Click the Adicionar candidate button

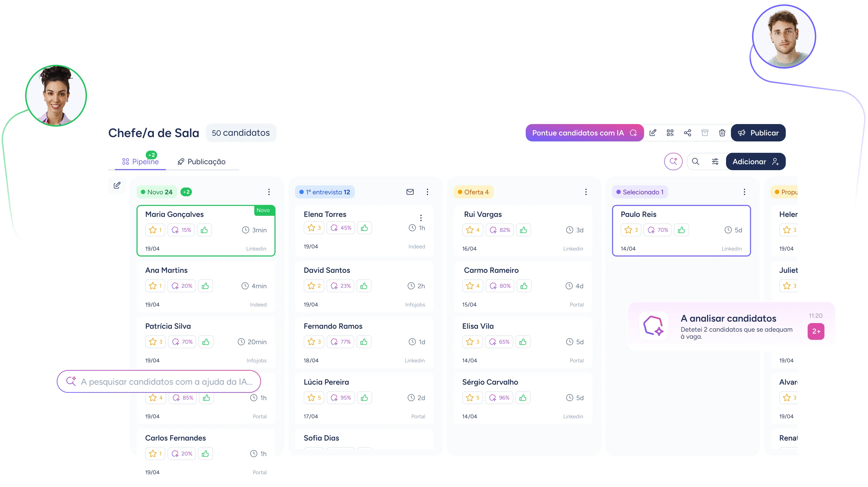coord(756,162)
